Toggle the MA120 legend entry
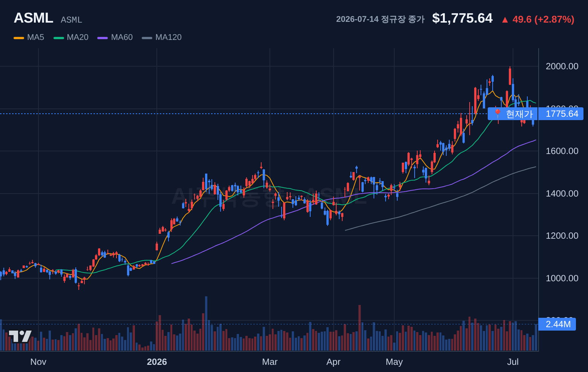The image size is (588, 372). 162,37
